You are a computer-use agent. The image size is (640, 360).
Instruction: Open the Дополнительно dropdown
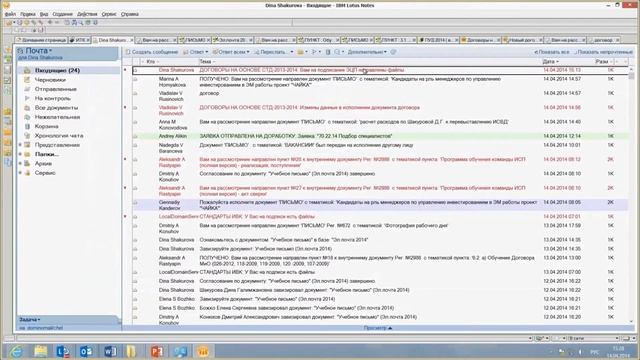pos(367,52)
